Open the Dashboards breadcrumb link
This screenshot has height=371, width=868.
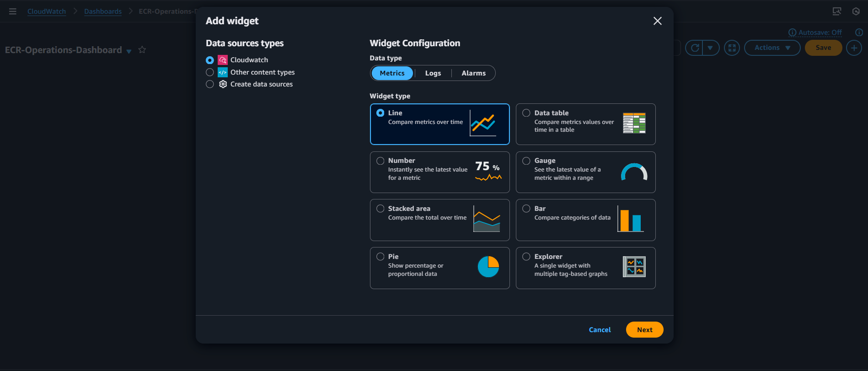[103, 11]
